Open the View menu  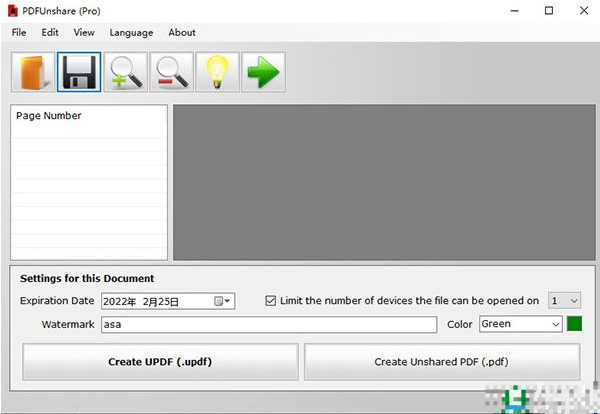coord(84,33)
